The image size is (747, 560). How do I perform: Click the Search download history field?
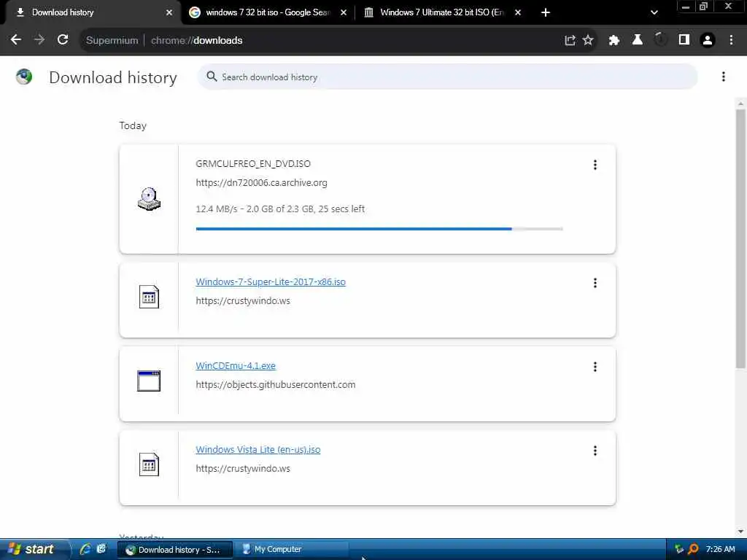click(448, 77)
